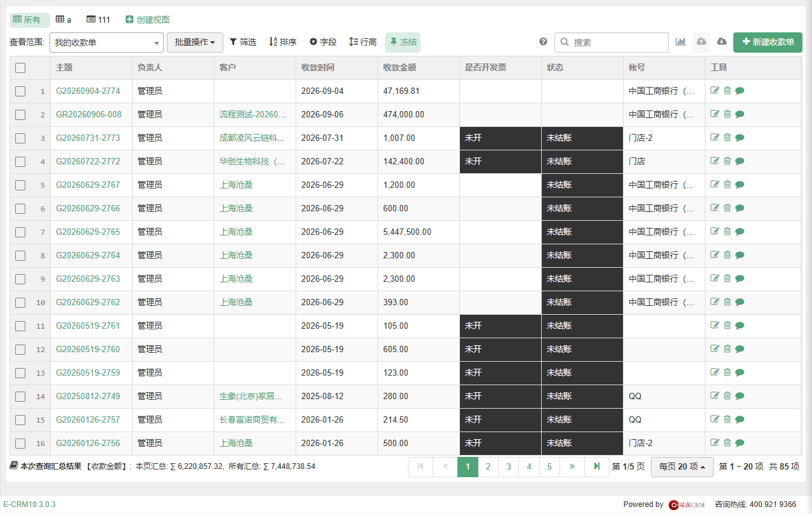Viewport: 812px width, 514px height.
Task: Edit record G20260904-2774 via pencil icon
Action: (715, 91)
